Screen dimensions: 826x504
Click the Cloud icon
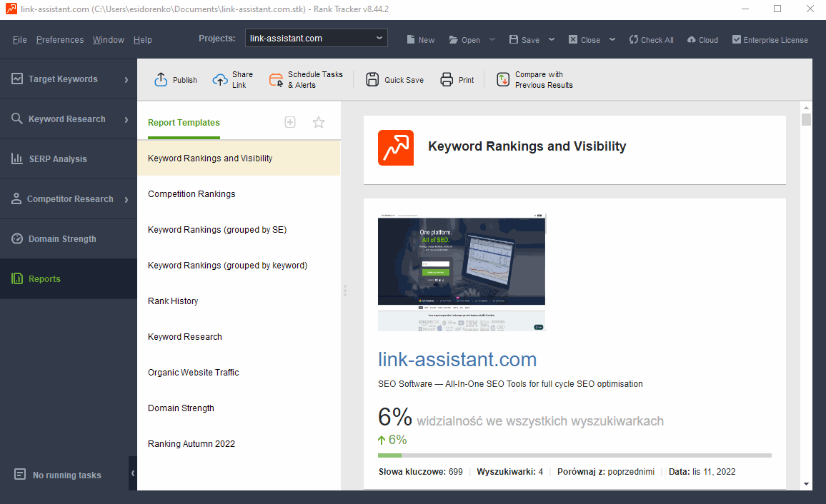coord(692,39)
